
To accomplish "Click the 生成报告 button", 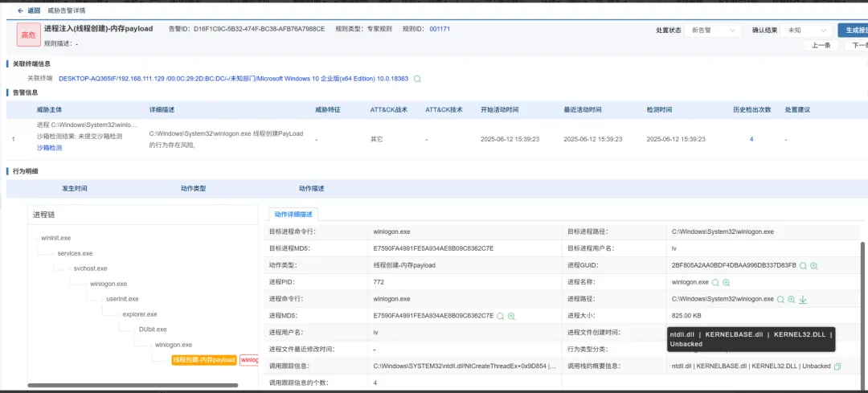I will click(853, 31).
